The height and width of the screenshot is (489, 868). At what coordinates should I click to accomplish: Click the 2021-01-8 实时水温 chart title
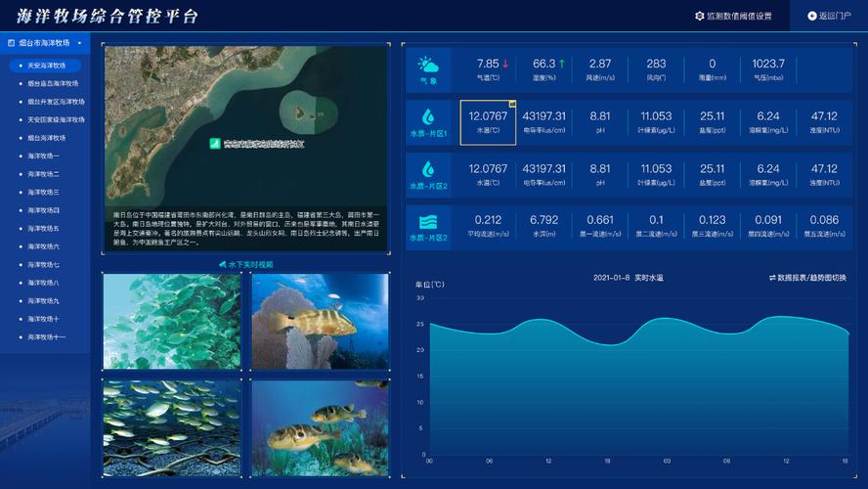(628, 278)
